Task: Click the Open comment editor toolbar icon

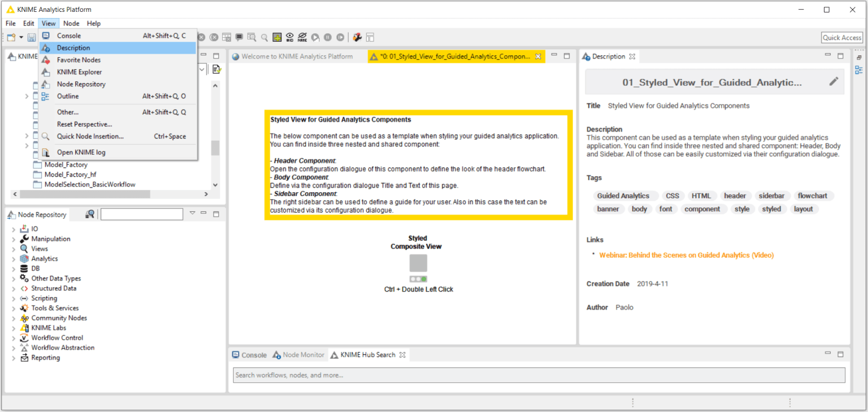Action: point(239,37)
